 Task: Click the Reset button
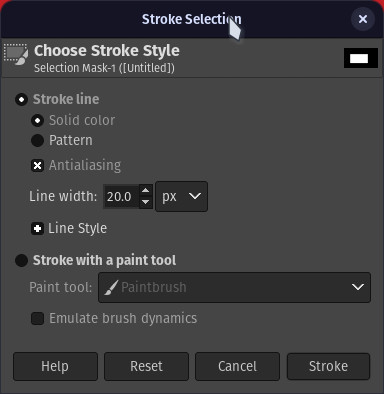pos(146,366)
